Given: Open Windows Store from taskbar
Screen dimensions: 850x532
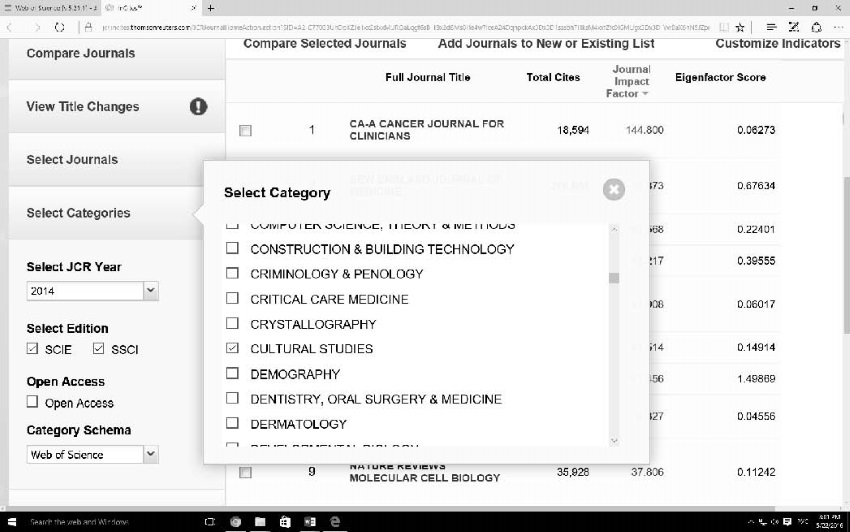Looking at the screenshot, I should coord(285,522).
